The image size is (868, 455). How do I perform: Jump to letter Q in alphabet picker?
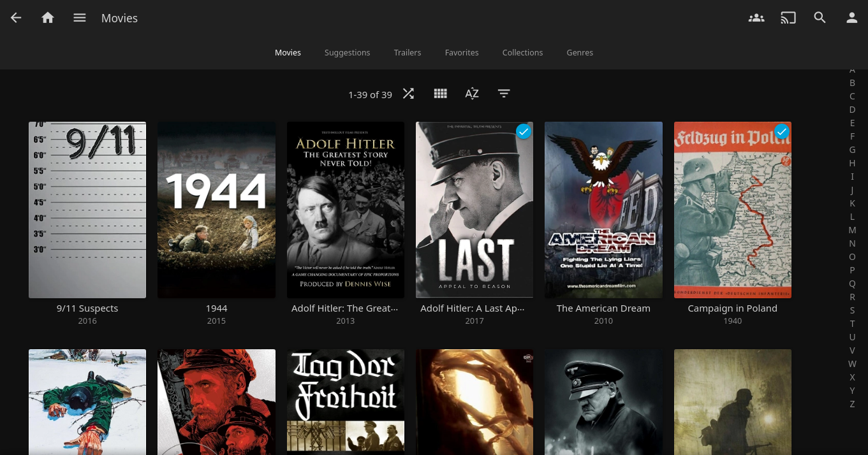pos(852,284)
